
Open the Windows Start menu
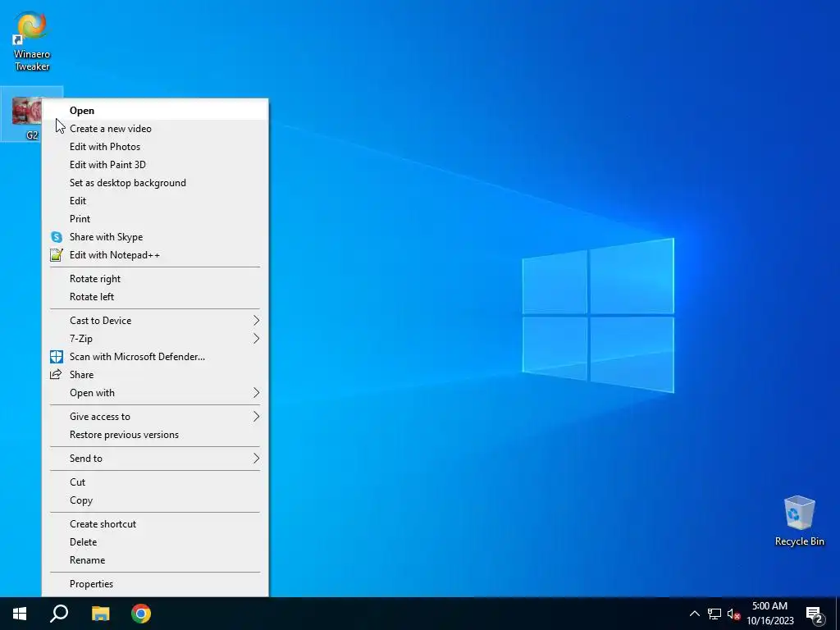click(20, 614)
